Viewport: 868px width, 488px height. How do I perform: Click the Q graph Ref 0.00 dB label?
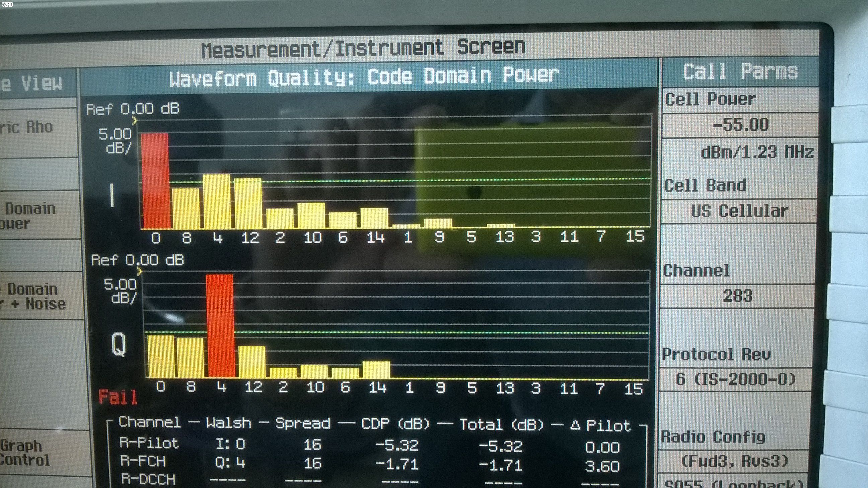click(138, 260)
